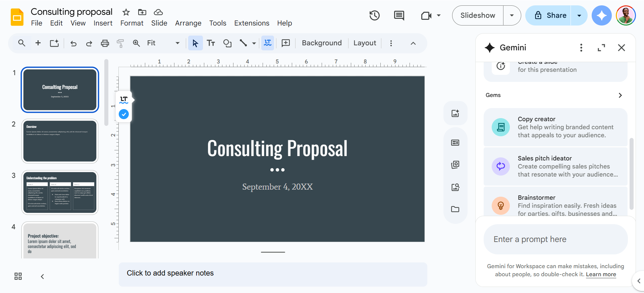The height and width of the screenshot is (293, 644).
Task: Click the slide text layout sidebar icon
Action: tap(455, 143)
